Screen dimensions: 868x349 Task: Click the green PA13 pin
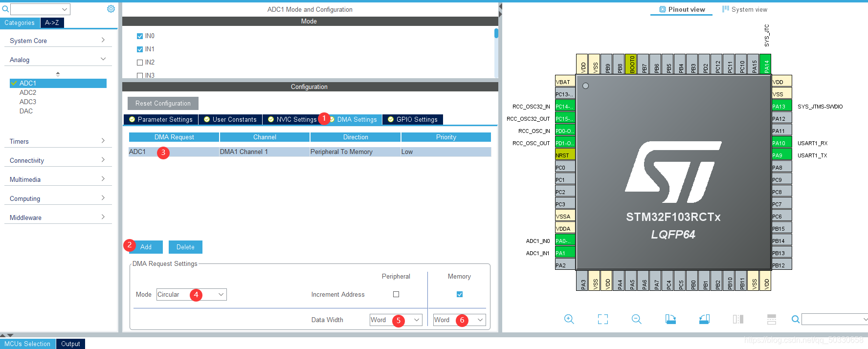point(782,106)
